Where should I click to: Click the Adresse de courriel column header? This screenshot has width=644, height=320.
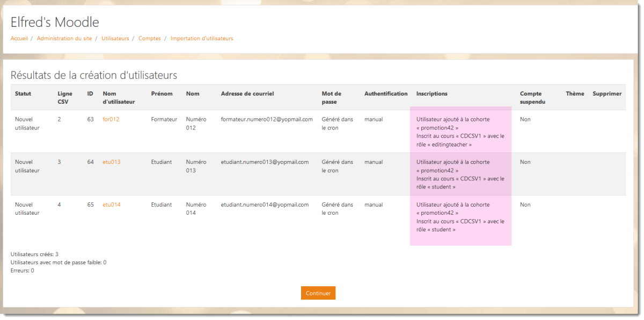pyautogui.click(x=247, y=93)
